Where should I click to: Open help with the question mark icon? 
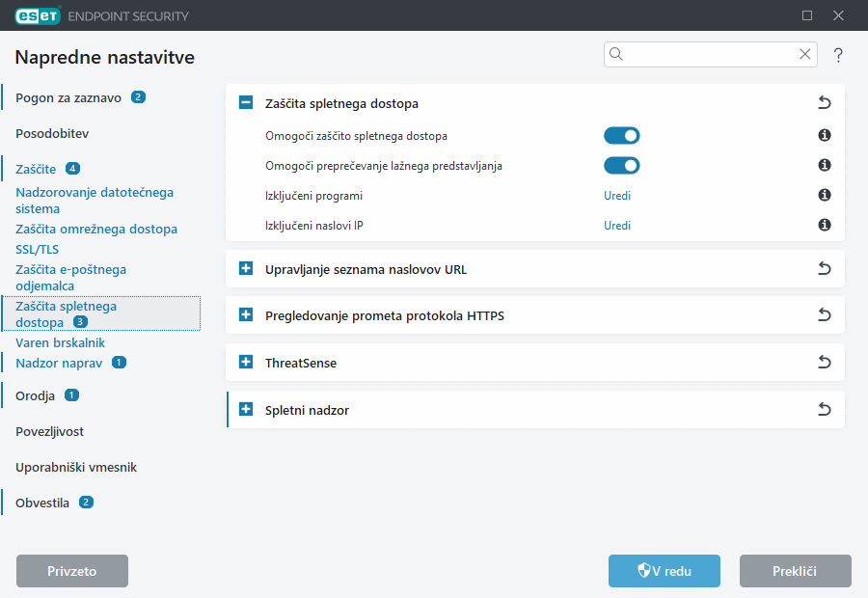(x=838, y=55)
